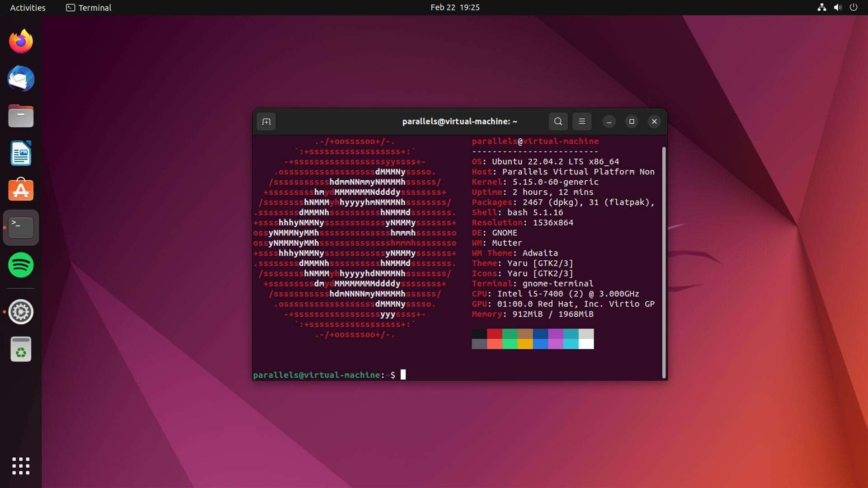Open the calendar by clicking the date
Image resolution: width=868 pixels, height=488 pixels.
click(455, 7)
